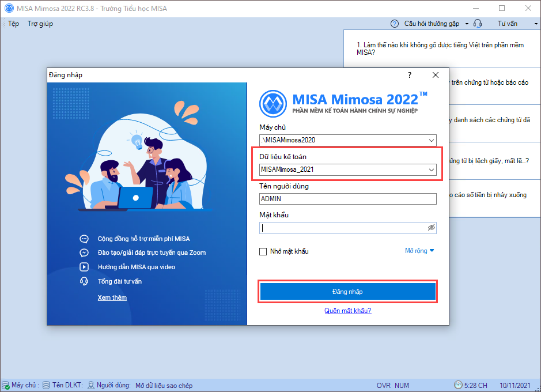Click the server icon in status bar
Image resolution: width=541 pixels, height=392 pixels.
(x=6, y=386)
